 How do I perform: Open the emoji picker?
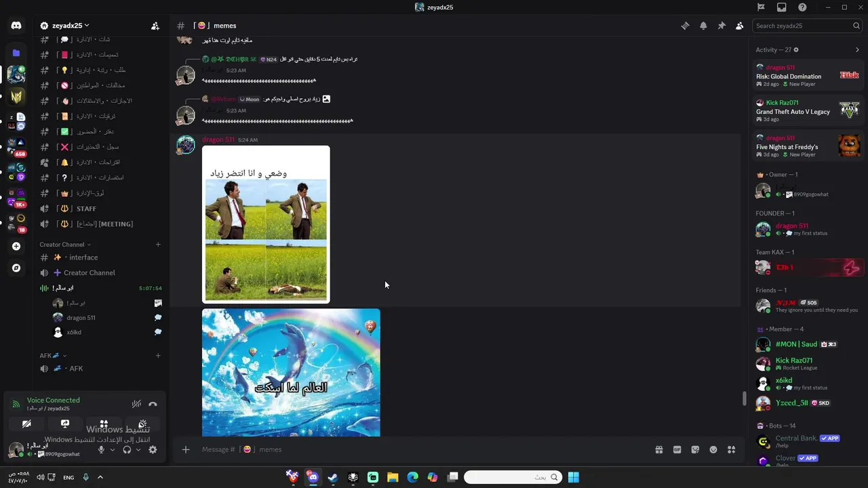coord(713,449)
